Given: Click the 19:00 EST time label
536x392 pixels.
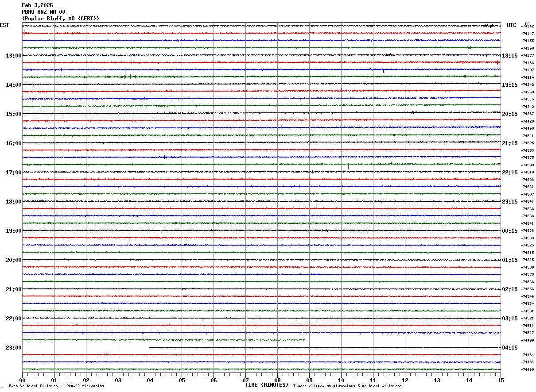Looking at the screenshot, I should pyautogui.click(x=13, y=231).
